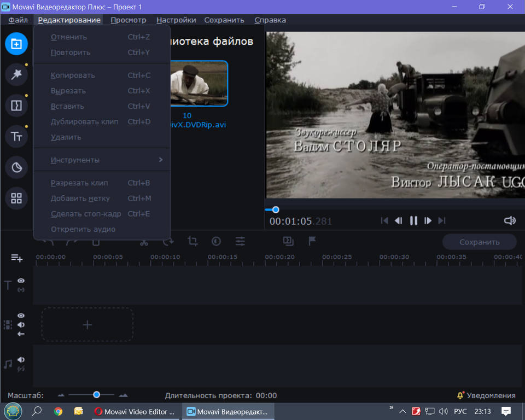Click the 00:00:15 mark on timeline ruler
Screen dimensions: 525x420
tap(223, 257)
